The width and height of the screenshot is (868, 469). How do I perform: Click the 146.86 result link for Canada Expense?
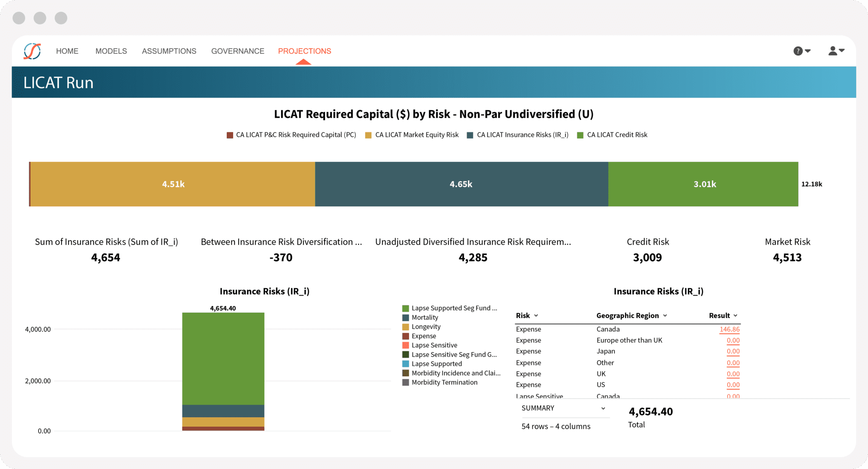729,329
